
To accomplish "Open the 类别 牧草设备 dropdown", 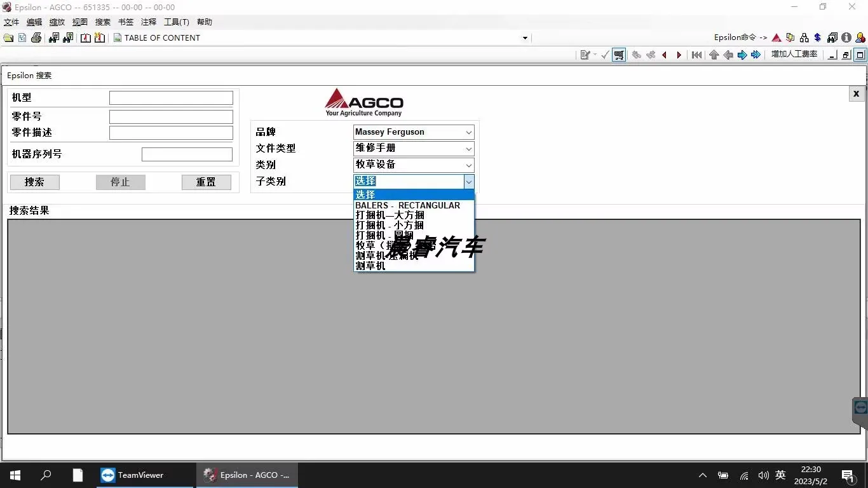I will click(x=414, y=165).
